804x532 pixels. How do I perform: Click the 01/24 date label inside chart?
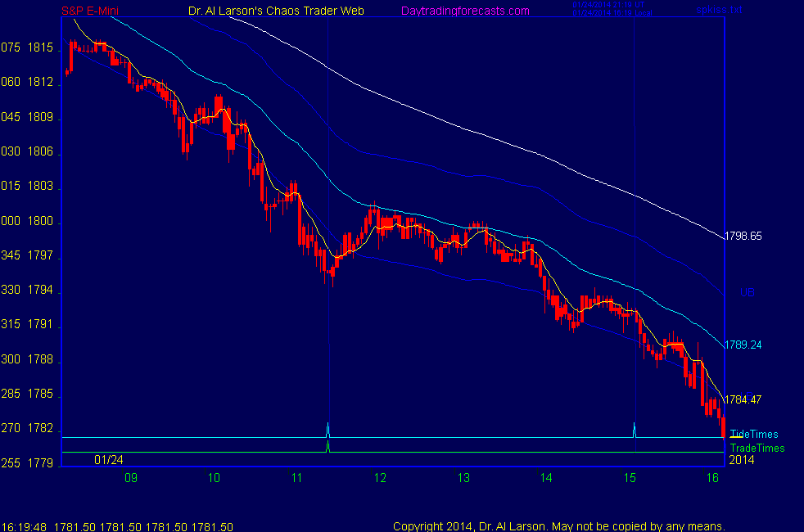coord(109,460)
